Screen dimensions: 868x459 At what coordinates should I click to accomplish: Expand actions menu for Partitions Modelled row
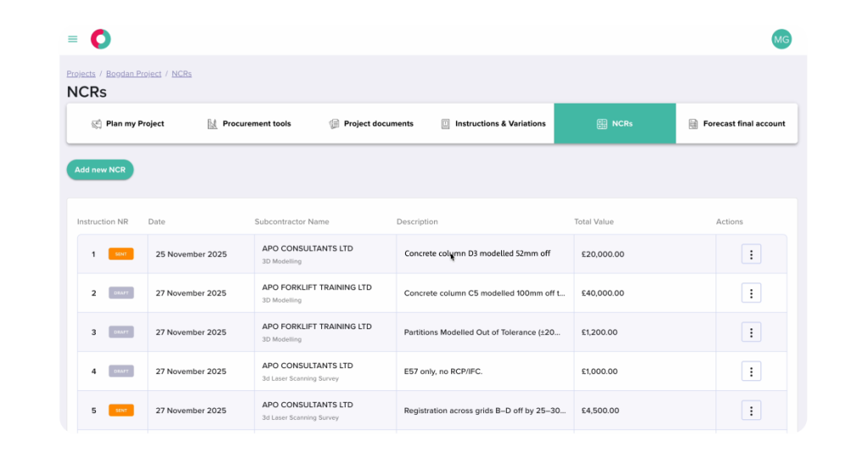coord(751,332)
